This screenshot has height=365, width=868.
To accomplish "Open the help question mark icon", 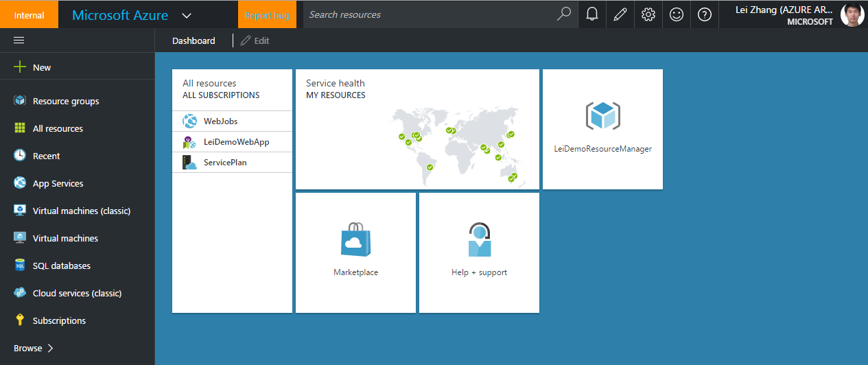I will [x=705, y=14].
